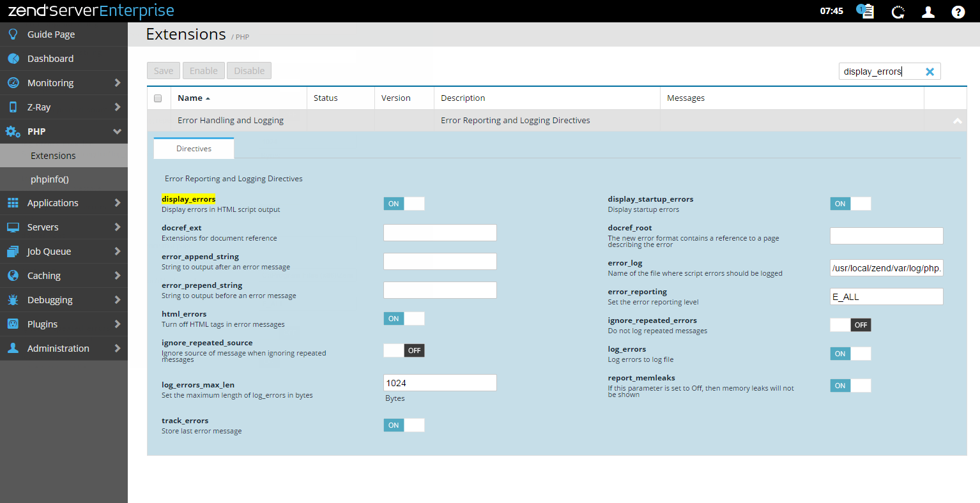Expand the Administration submenu chevron
This screenshot has width=980, height=503.
coord(118,349)
